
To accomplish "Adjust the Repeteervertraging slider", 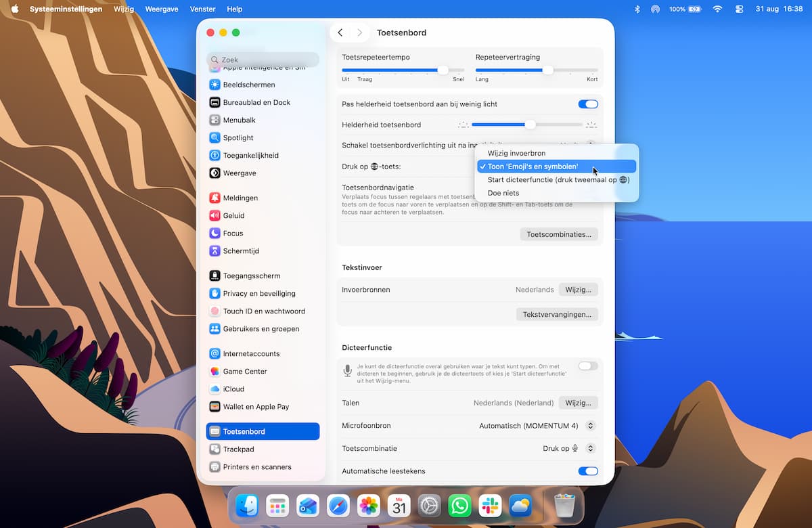I will [x=537, y=70].
